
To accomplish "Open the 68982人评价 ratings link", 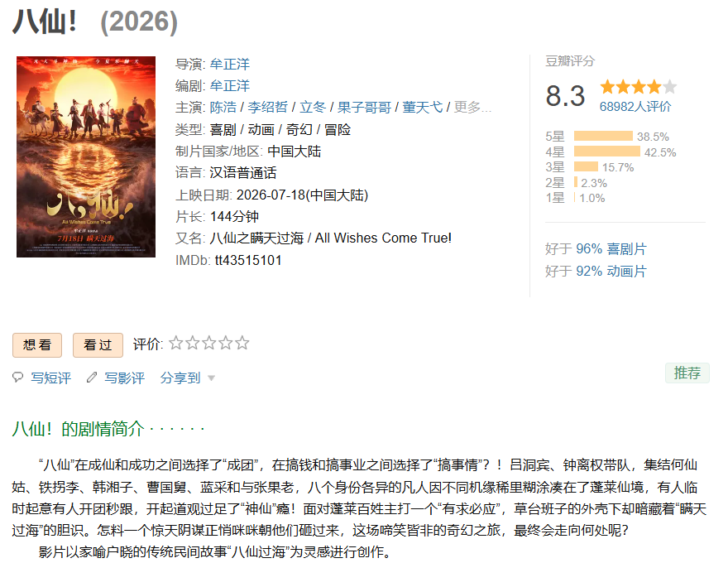I will pyautogui.click(x=635, y=107).
